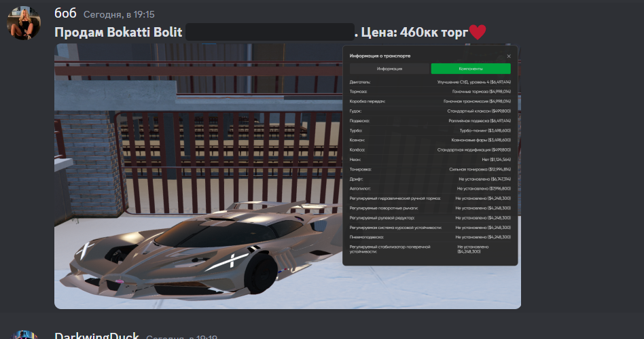Click the Тонировка row Сильная тонировка
This screenshot has width=644, height=339.
point(480,169)
